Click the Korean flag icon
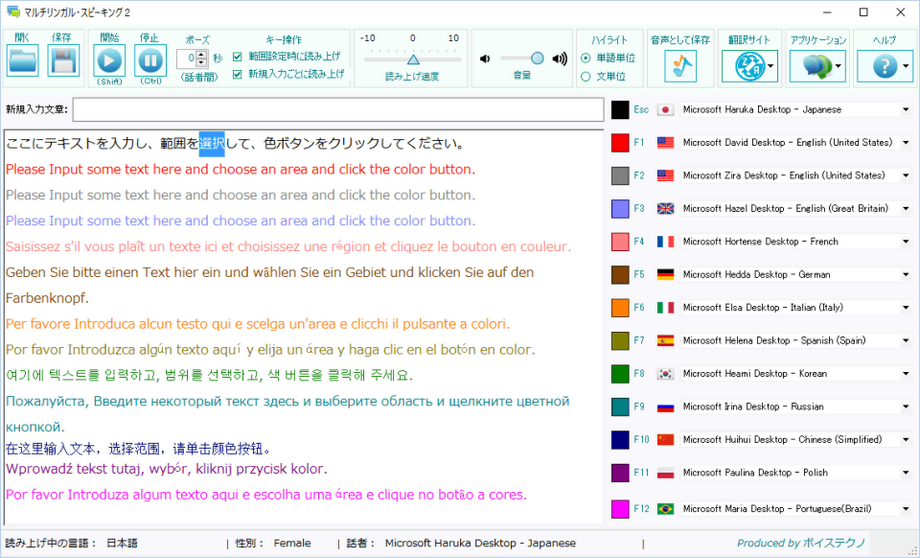Screen dimensions: 920x558 coord(665,374)
